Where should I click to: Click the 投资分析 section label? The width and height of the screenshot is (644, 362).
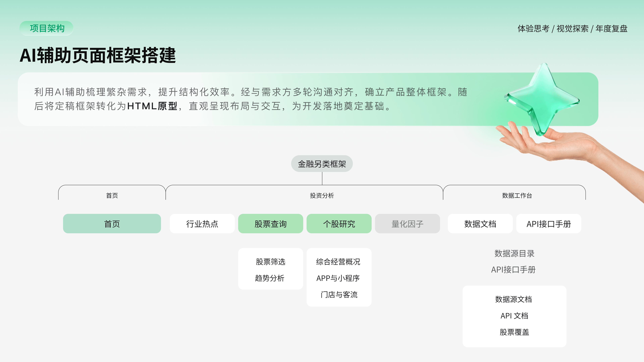pos(322,195)
